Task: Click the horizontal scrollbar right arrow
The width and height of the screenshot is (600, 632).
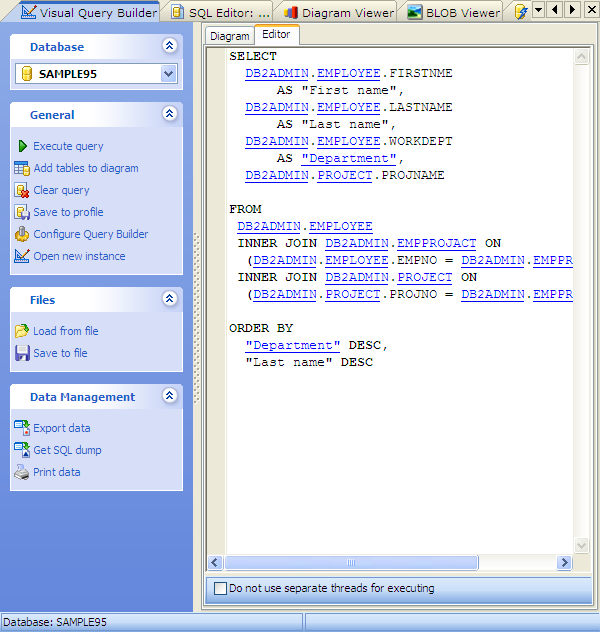Action: [x=565, y=563]
